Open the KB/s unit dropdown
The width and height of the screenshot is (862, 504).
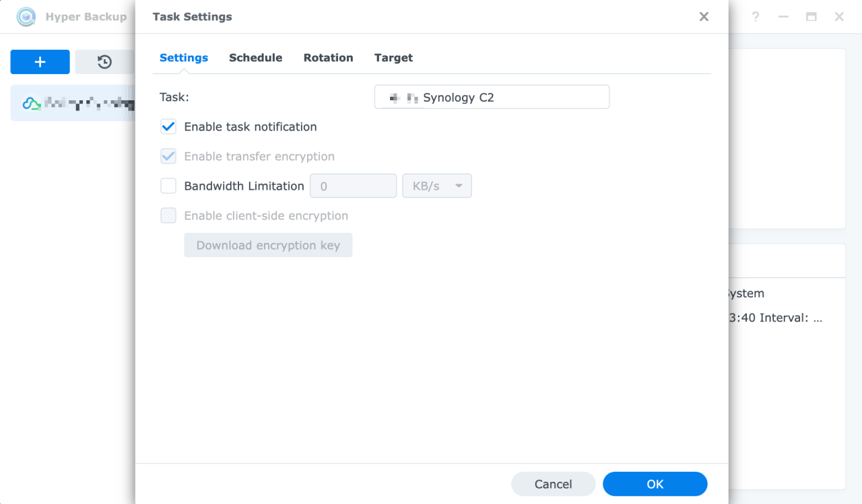coord(436,186)
